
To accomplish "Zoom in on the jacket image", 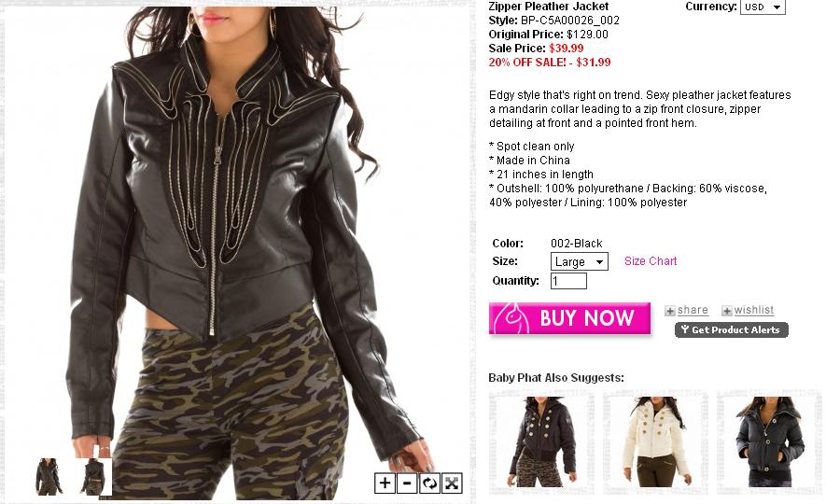I will pyautogui.click(x=385, y=483).
